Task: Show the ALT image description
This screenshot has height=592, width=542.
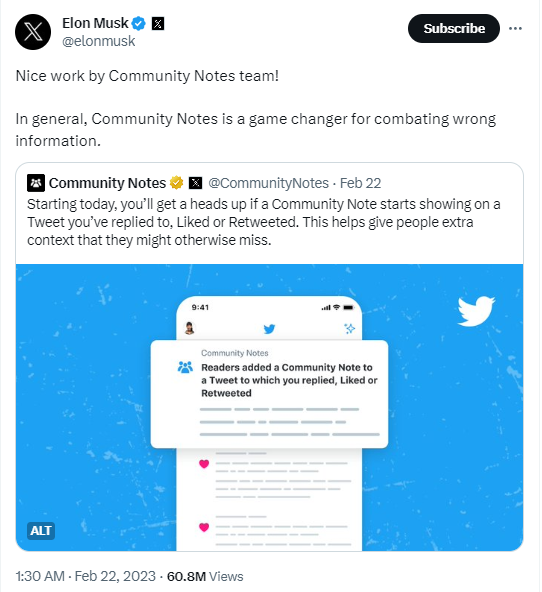Action: coord(41,531)
